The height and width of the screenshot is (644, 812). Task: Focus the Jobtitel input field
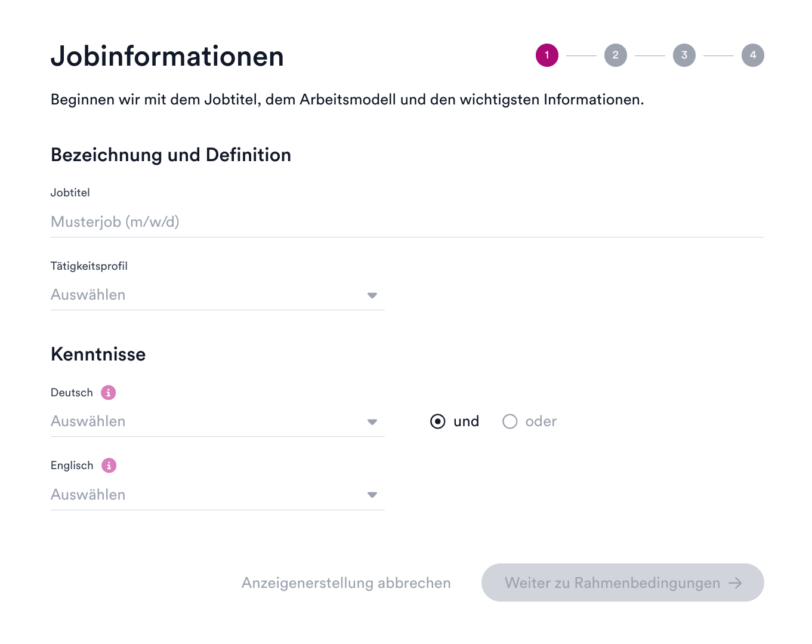(x=407, y=222)
